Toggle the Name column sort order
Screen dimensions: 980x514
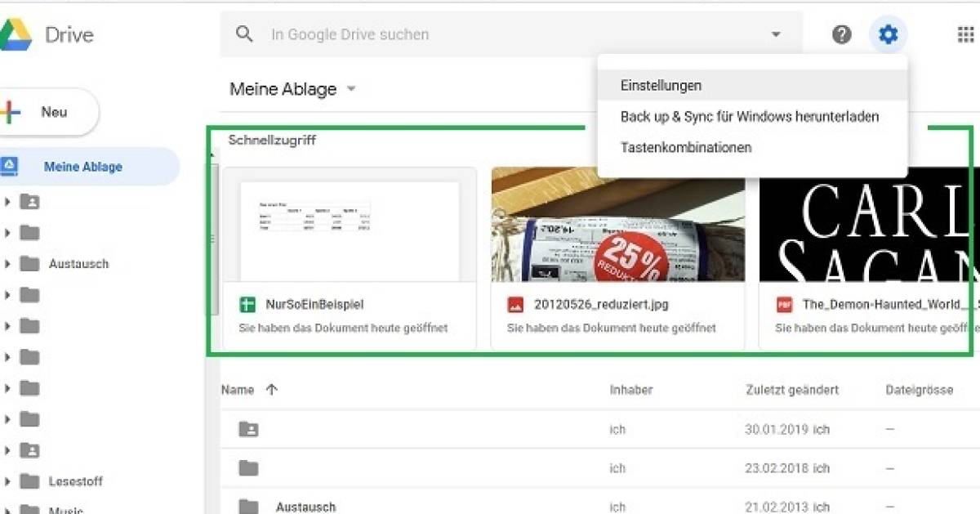coord(270,390)
